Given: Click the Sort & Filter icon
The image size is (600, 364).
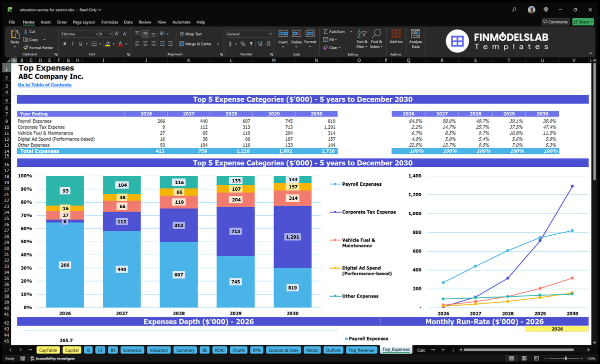Looking at the screenshot, I should click(361, 34).
